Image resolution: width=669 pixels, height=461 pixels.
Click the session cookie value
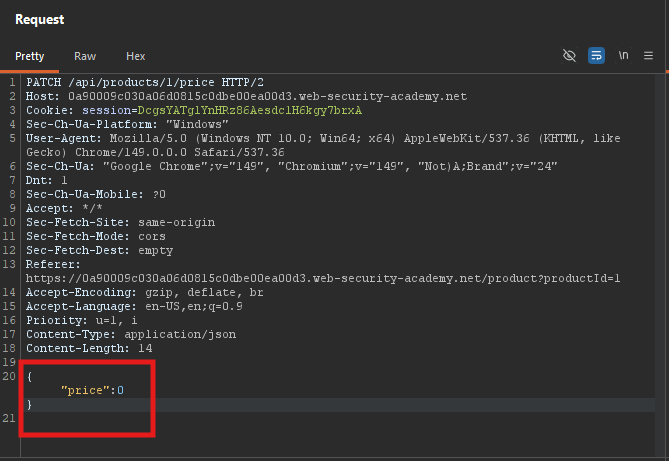pyautogui.click(x=250, y=110)
